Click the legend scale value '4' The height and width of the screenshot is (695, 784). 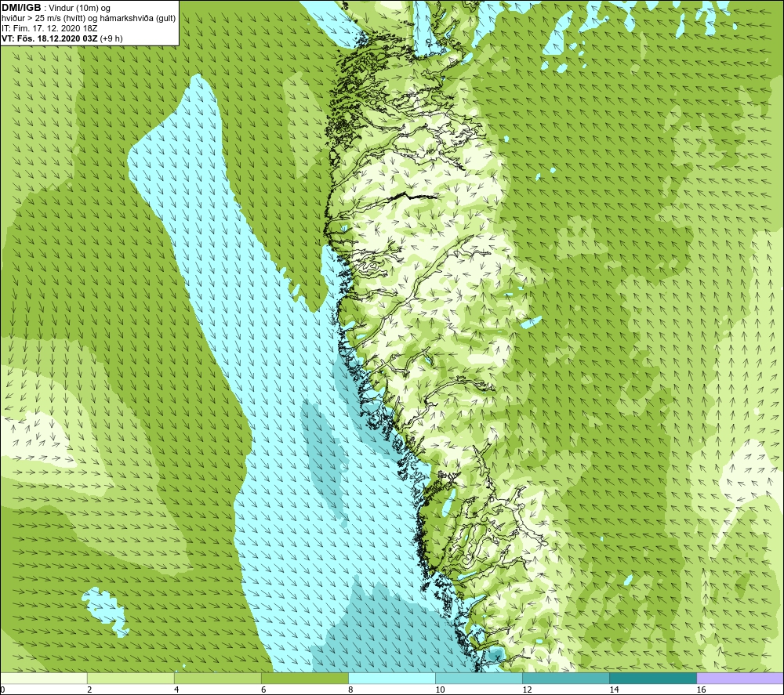tap(176, 690)
